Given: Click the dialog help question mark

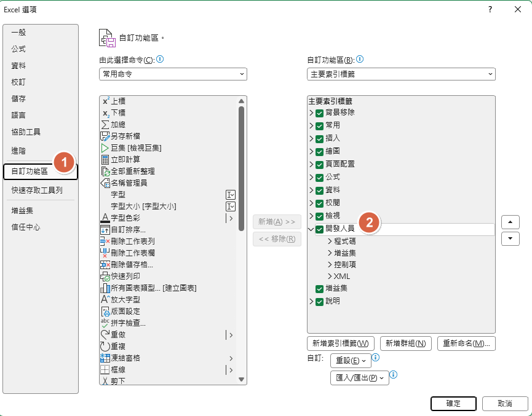Looking at the screenshot, I should point(490,9).
